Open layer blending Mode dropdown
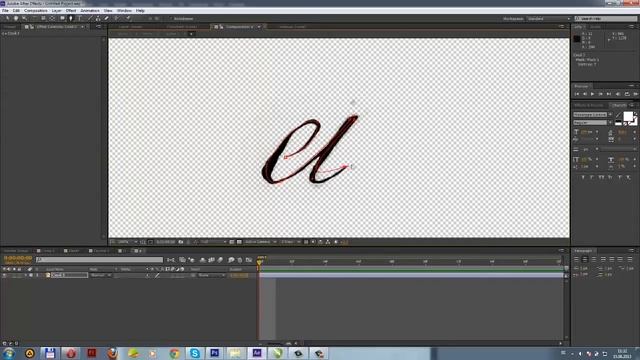640x360 pixels. (x=100, y=276)
